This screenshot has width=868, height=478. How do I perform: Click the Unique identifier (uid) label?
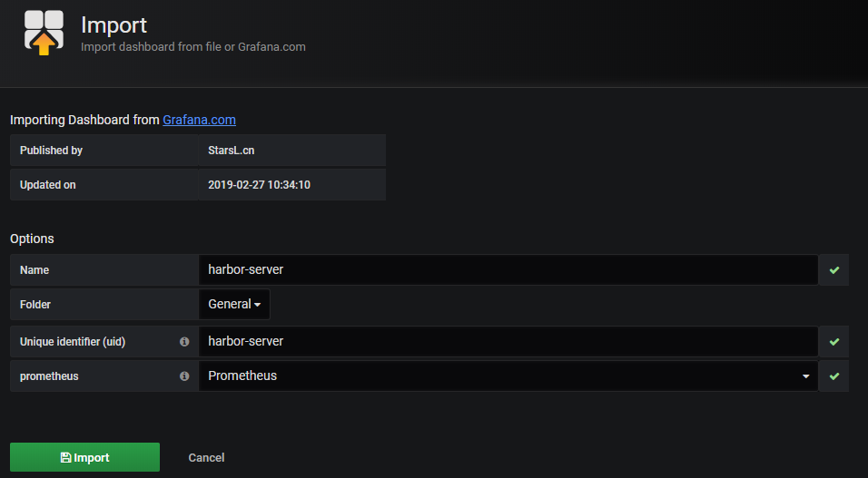click(x=73, y=342)
